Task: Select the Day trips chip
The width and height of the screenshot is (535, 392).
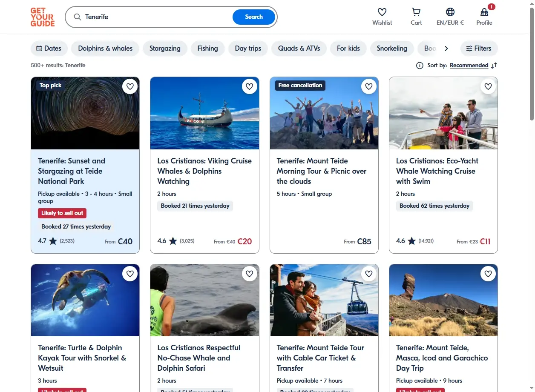Action: [248, 49]
